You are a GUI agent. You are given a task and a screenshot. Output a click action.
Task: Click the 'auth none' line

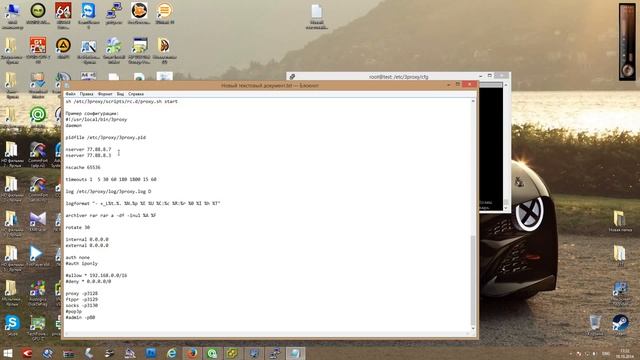pyautogui.click(x=78, y=258)
